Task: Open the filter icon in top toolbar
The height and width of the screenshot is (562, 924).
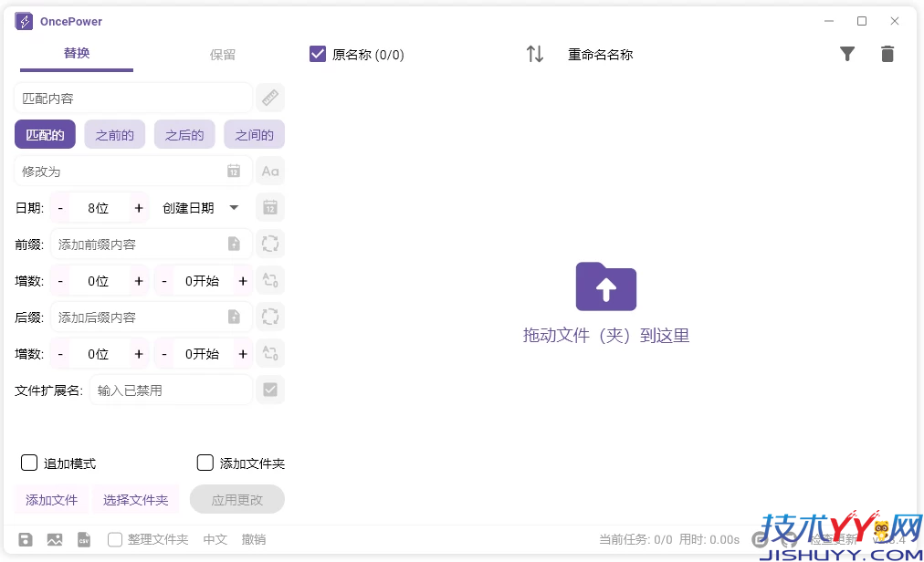Action: [x=847, y=54]
